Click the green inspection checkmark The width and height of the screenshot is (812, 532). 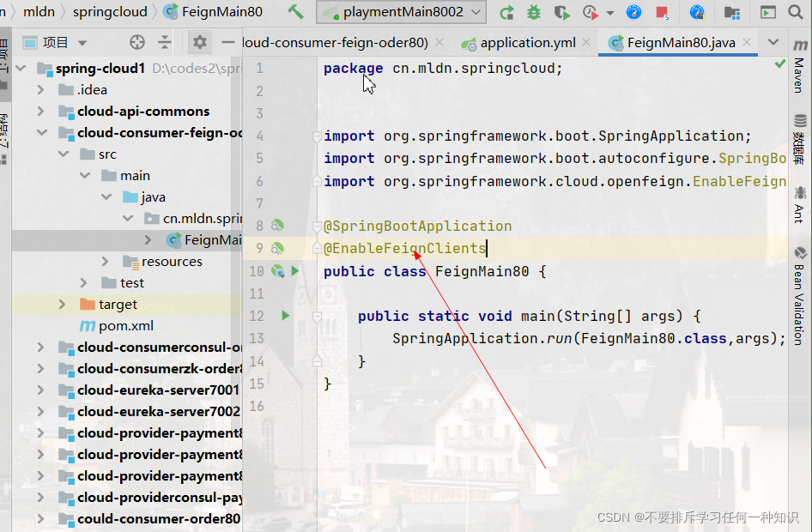point(780,63)
